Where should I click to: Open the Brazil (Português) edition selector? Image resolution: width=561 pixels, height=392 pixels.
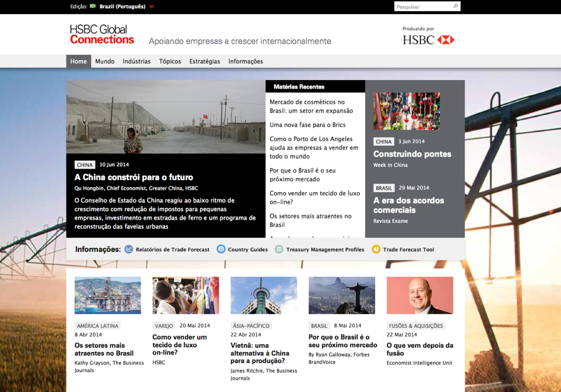[122, 6]
